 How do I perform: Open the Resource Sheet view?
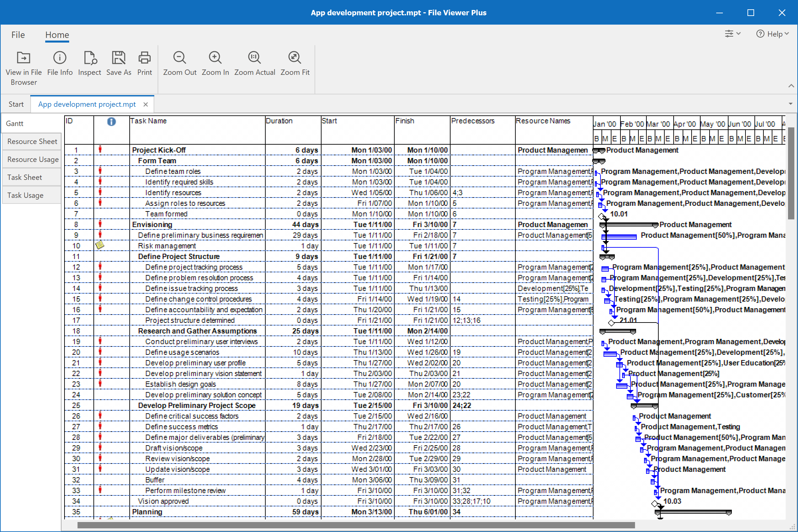pos(32,141)
